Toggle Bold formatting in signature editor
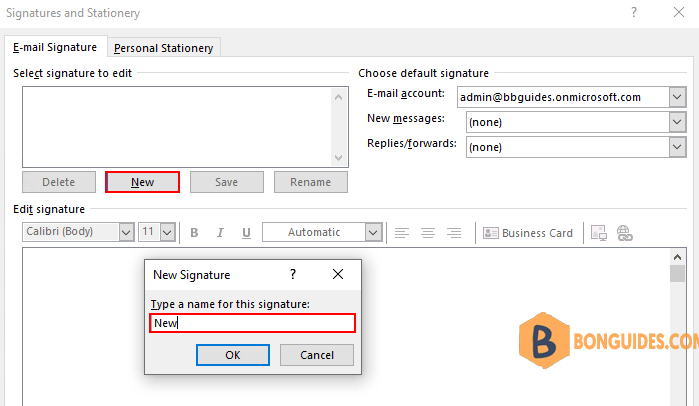This screenshot has width=699, height=406. point(194,233)
